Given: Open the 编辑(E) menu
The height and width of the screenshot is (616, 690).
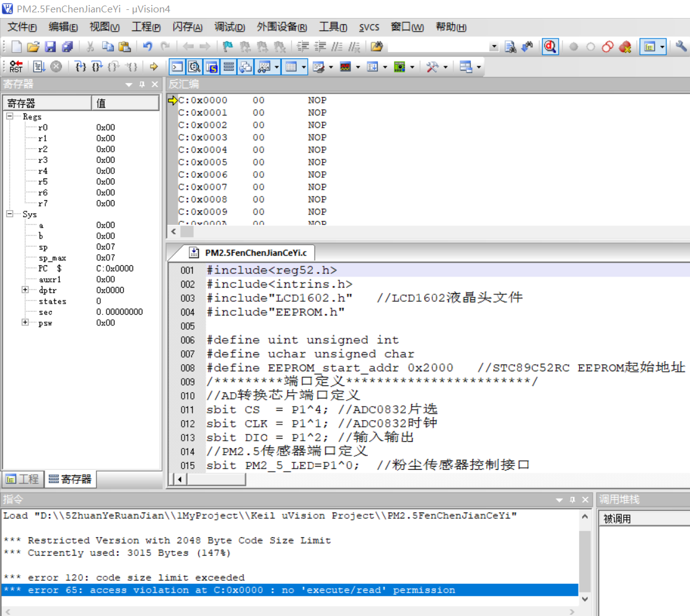Looking at the screenshot, I should (63, 27).
